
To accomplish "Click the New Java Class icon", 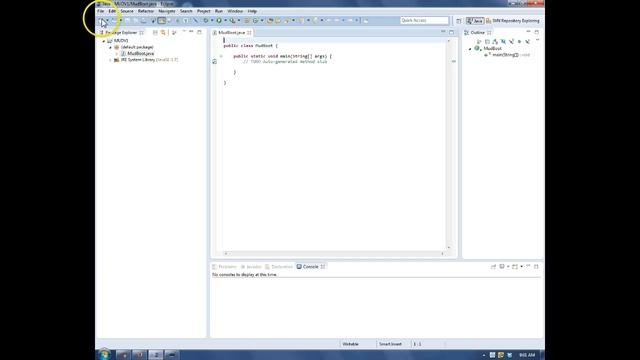I will click(x=256, y=20).
